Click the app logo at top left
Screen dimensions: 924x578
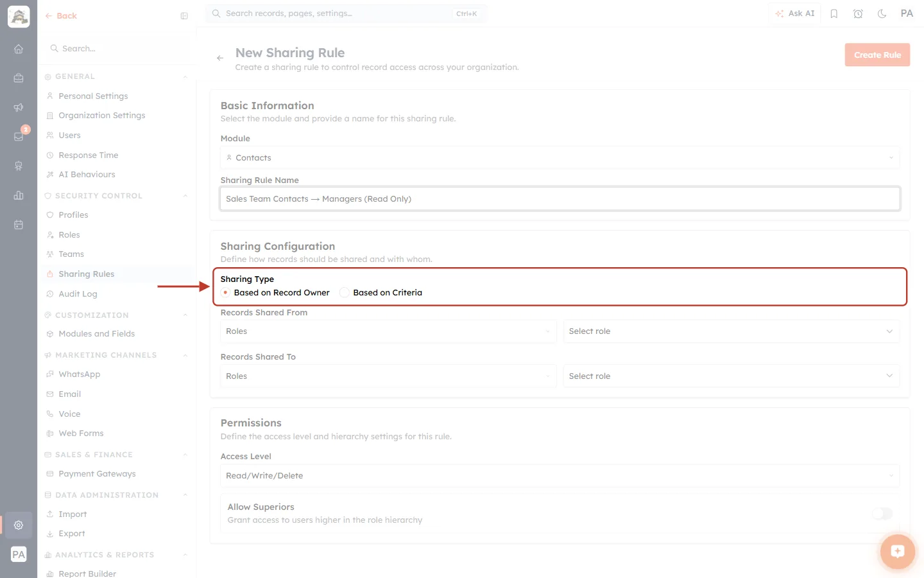(x=19, y=17)
